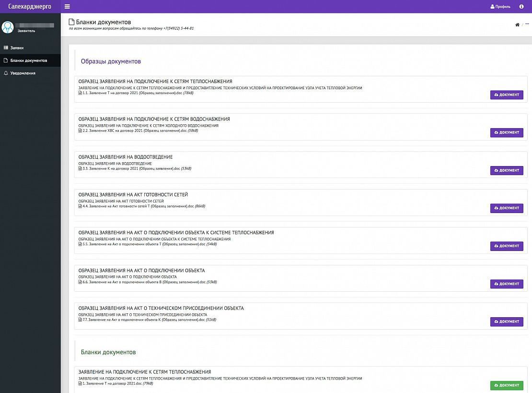532x393 pixels.
Task: Toggle the hamburger sidebar menu icon
Action: (x=67, y=7)
